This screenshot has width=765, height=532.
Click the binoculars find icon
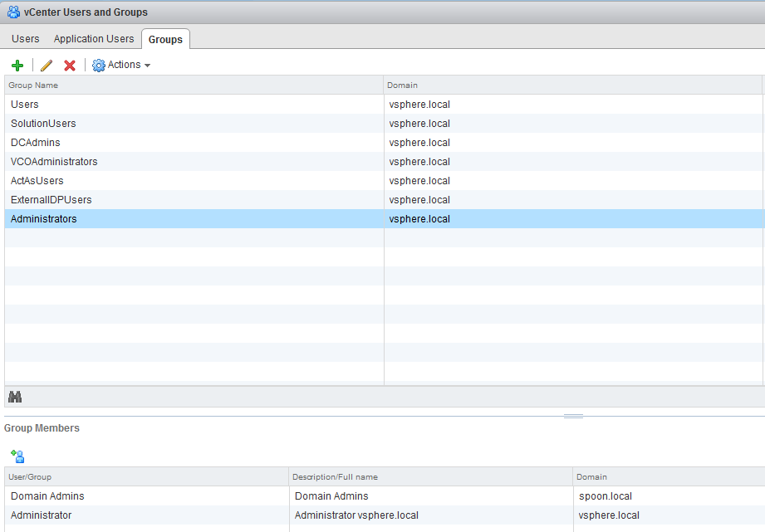[15, 397]
